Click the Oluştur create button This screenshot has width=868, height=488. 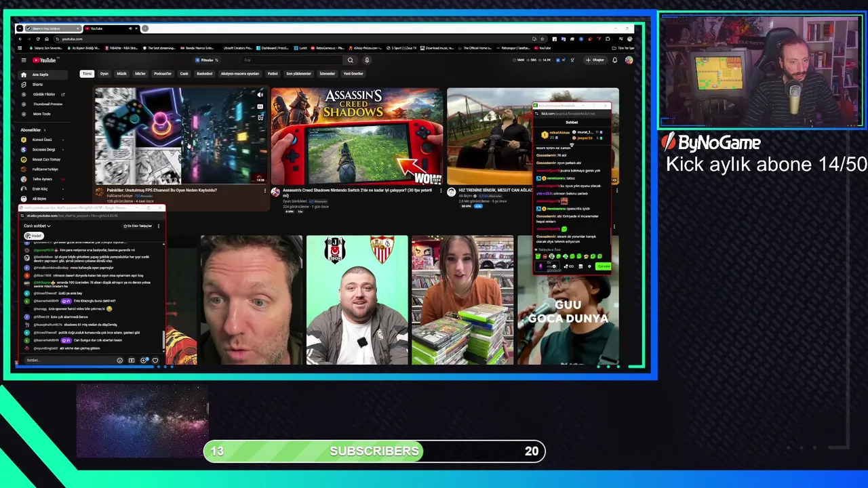[595, 60]
